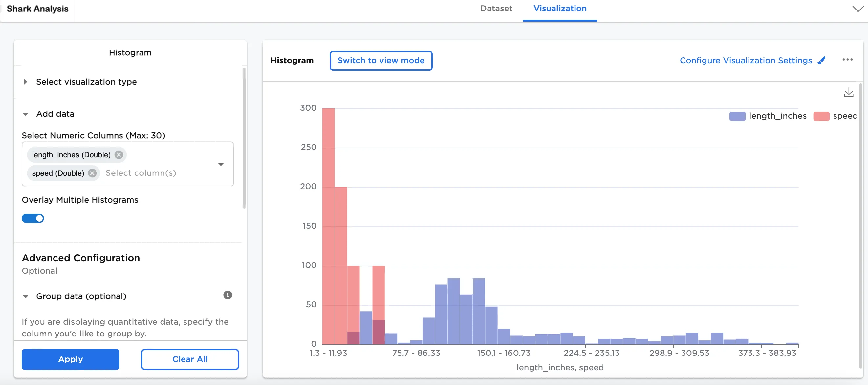Toggle the speed legend swatch
Image resolution: width=868 pixels, height=385 pixels.
click(x=821, y=116)
